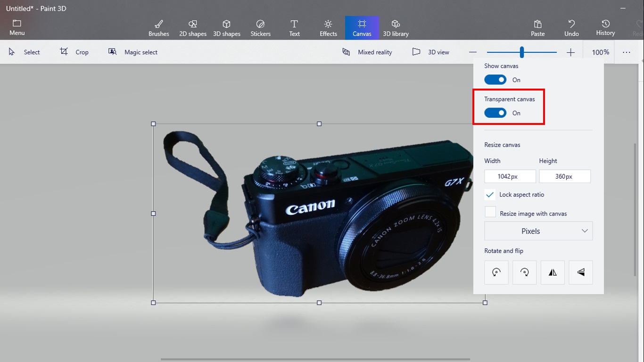Screen dimensions: 644x362
Task: Open the more options ellipsis menu
Action: 626,52
